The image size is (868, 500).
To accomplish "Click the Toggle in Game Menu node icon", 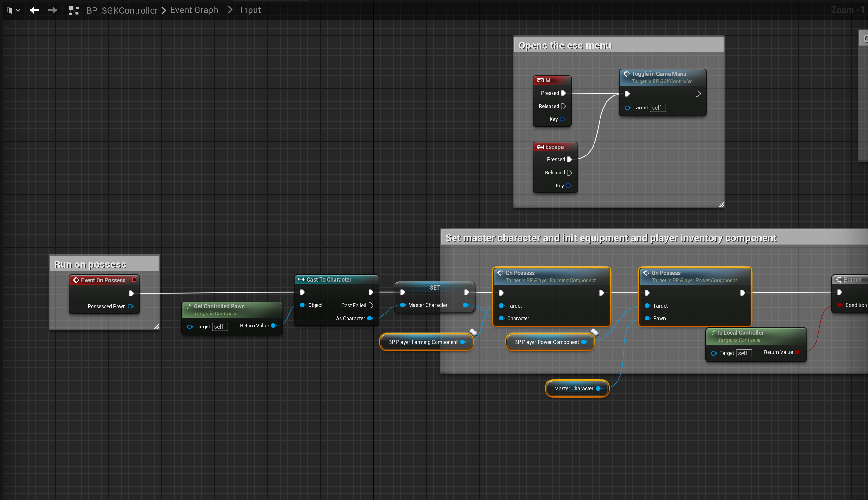I will [x=626, y=74].
